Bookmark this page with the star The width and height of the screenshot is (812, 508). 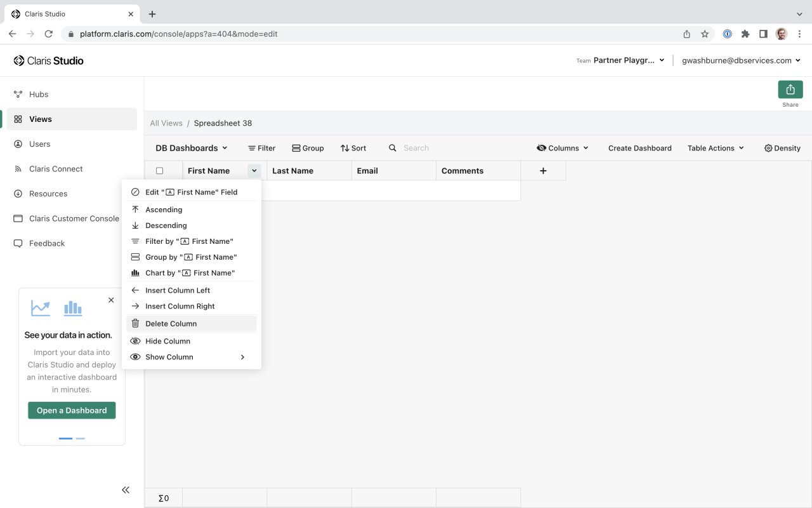705,34
